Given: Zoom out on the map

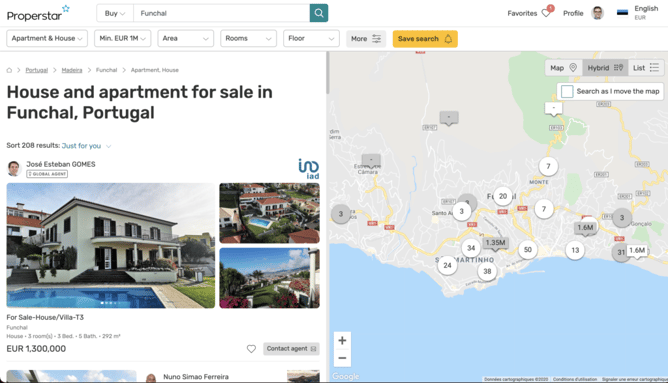Looking at the screenshot, I should coord(342,358).
